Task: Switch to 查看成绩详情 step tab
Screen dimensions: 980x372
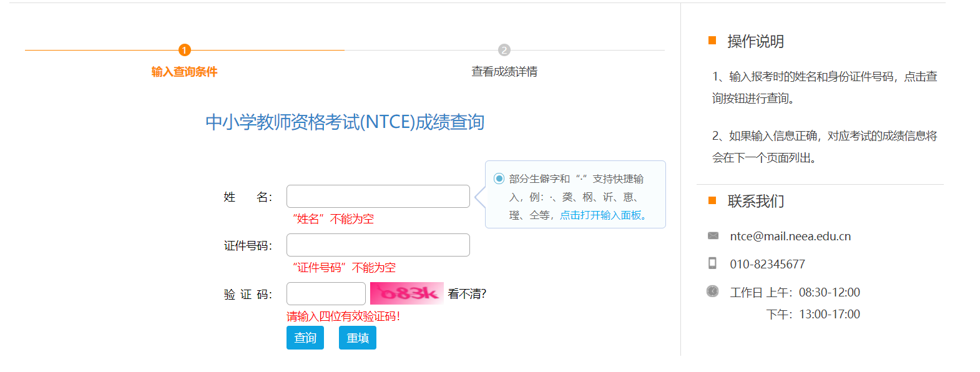Action: (504, 72)
